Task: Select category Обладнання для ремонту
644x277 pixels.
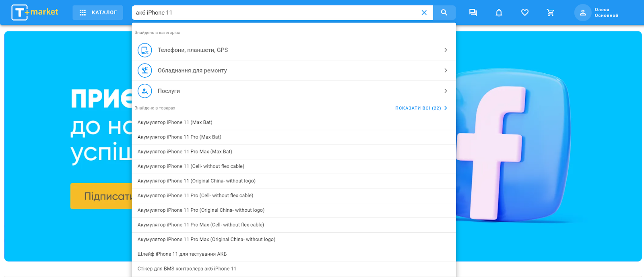Action: coord(294,70)
